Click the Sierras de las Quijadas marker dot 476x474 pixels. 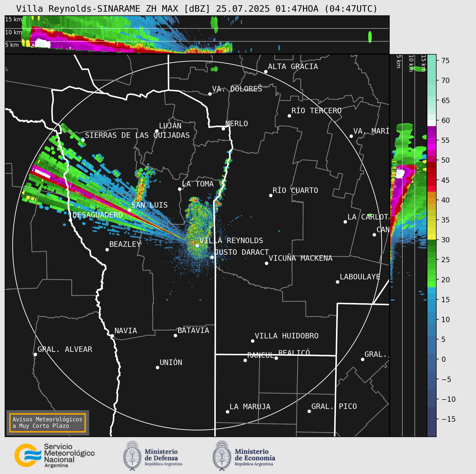coord(83,140)
